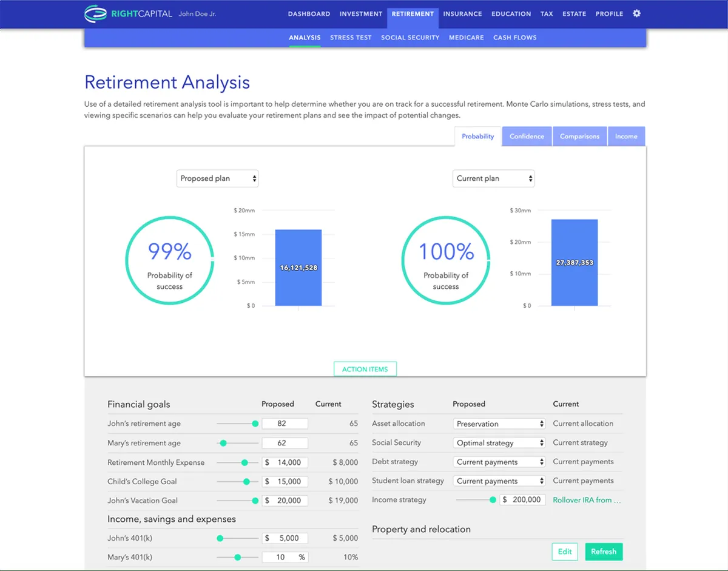The image size is (728, 571).
Task: Edit the $15,000 college goal field
Action: pos(285,481)
